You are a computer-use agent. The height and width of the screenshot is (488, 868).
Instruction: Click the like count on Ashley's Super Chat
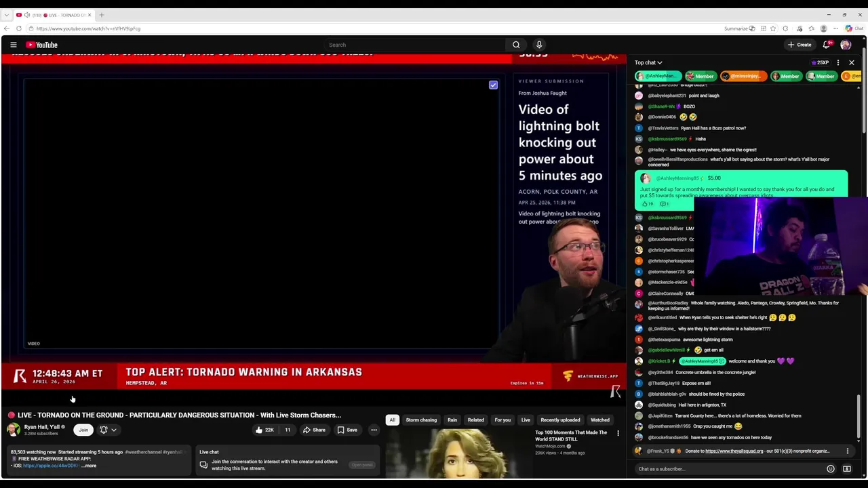click(x=648, y=203)
